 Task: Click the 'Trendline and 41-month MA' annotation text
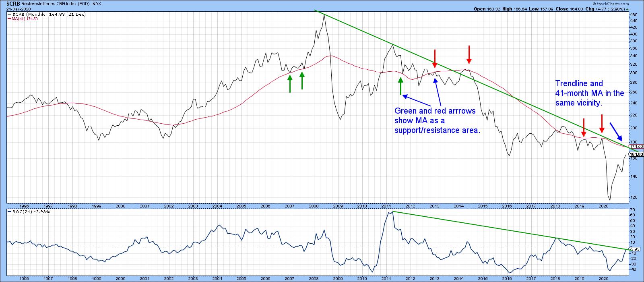point(590,93)
